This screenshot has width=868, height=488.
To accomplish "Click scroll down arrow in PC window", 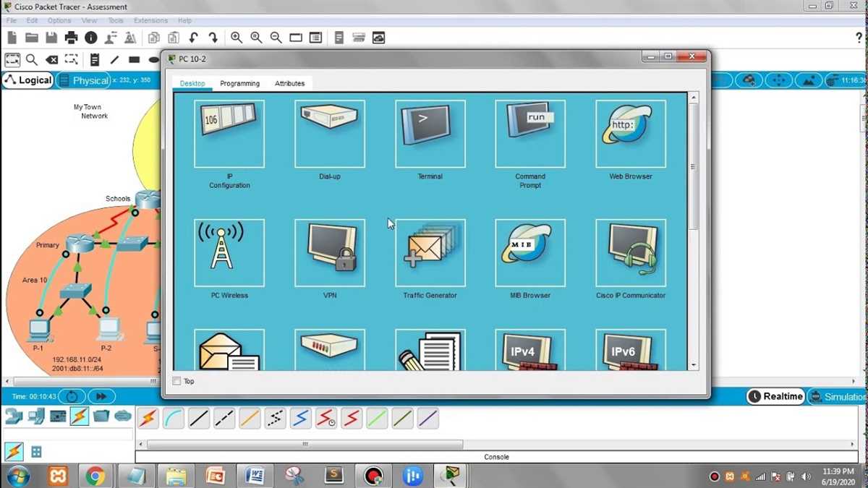I will click(x=693, y=366).
